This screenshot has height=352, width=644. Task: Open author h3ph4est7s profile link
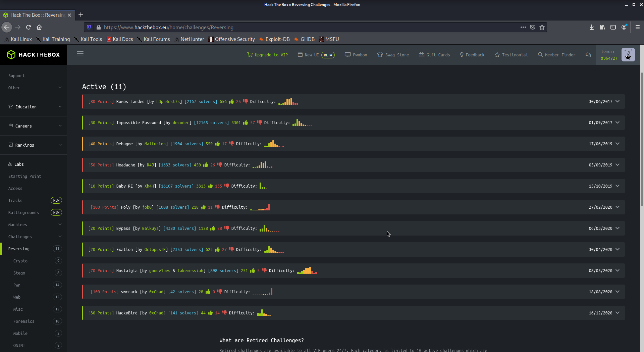(x=168, y=101)
